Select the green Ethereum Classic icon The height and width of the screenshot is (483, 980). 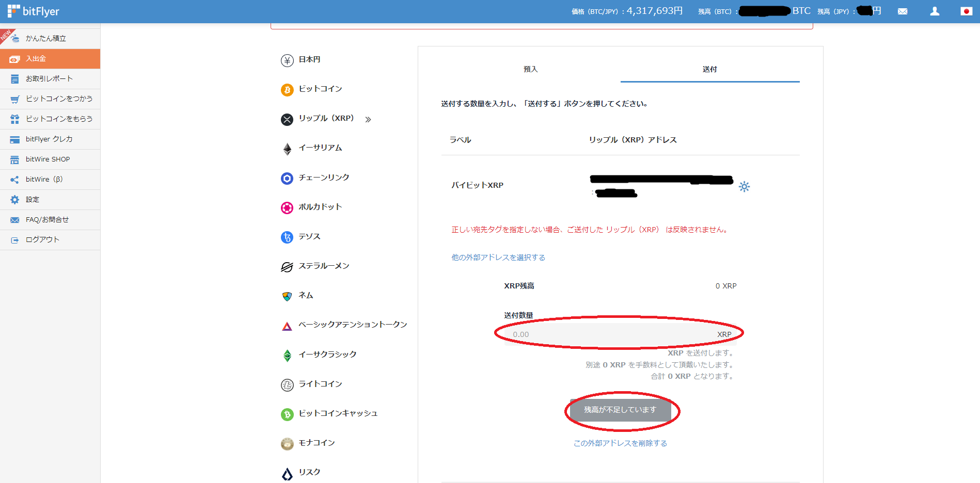tap(287, 355)
